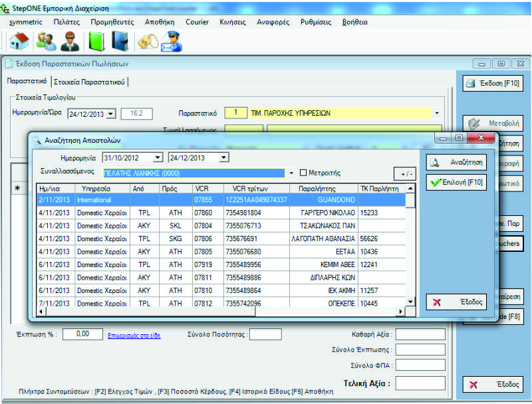The height and width of the screenshot is (404, 532).
Task: Switch to Στοιχεία Παραστατικού tab
Action: pyautogui.click(x=89, y=82)
